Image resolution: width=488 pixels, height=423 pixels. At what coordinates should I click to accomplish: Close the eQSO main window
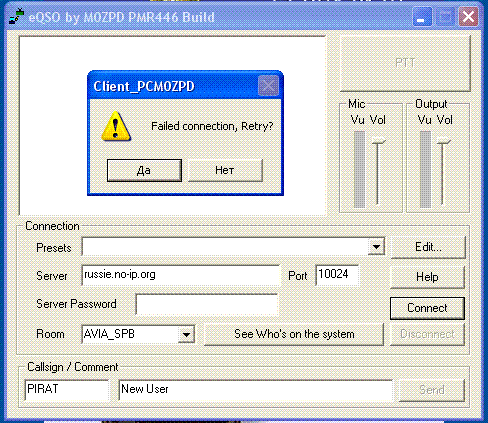(468, 17)
